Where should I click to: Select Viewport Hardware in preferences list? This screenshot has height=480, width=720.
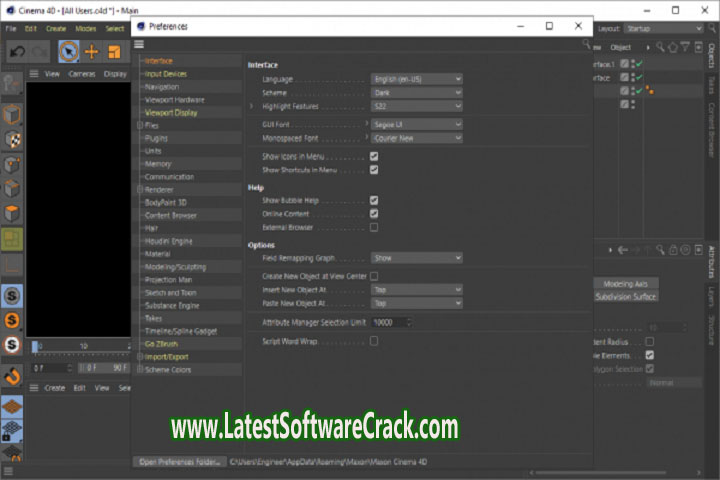pos(175,100)
